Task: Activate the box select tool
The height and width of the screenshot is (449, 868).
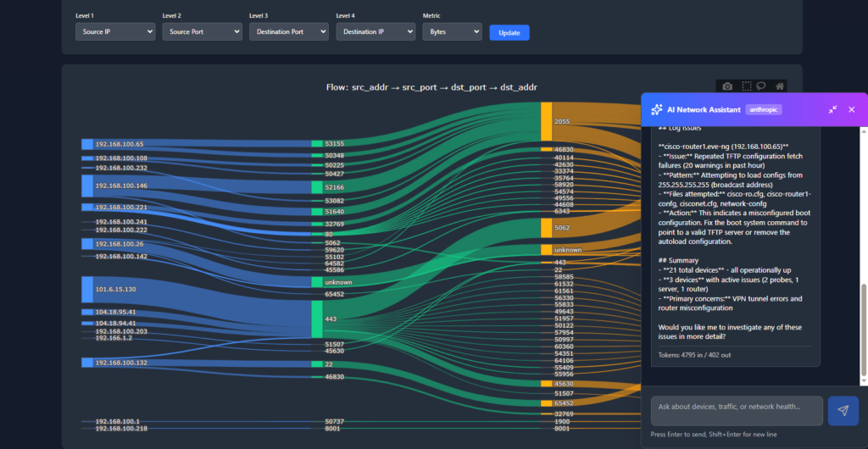Action: click(747, 86)
